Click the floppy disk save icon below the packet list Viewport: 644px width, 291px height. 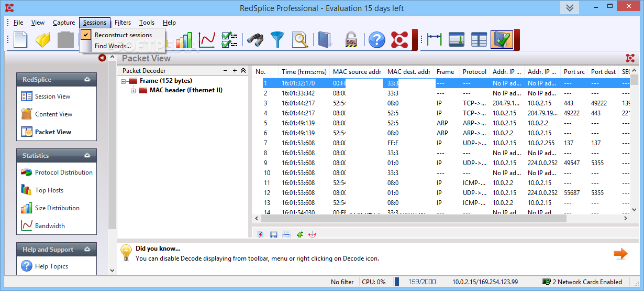coord(273,234)
